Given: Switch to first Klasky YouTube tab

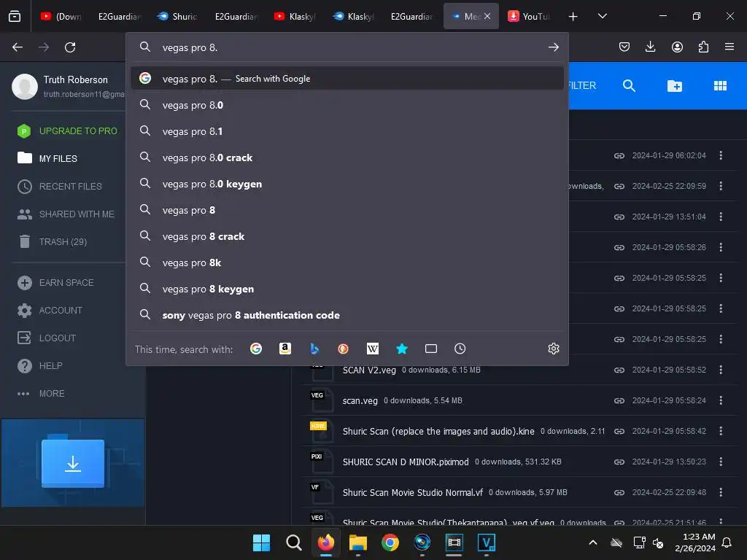Looking at the screenshot, I should tap(295, 16).
